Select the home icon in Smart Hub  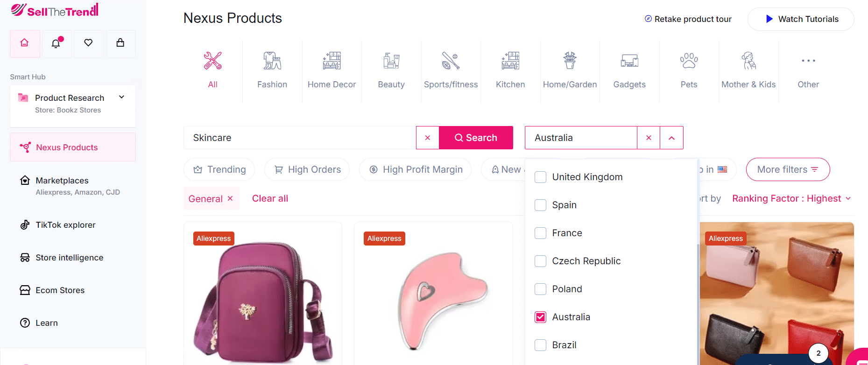(25, 43)
